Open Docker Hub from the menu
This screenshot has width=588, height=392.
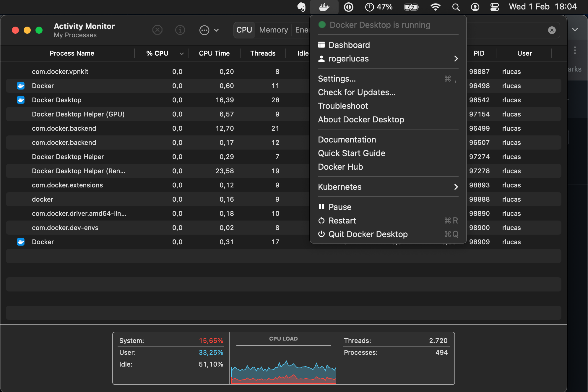340,167
